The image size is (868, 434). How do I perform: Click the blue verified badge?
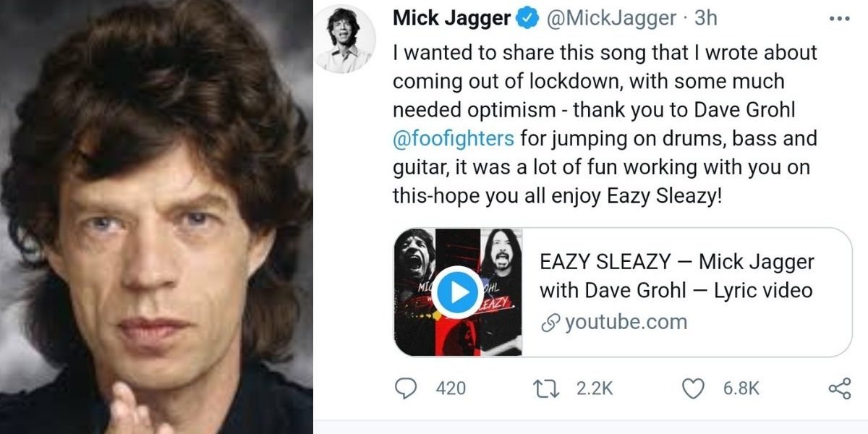[x=527, y=19]
